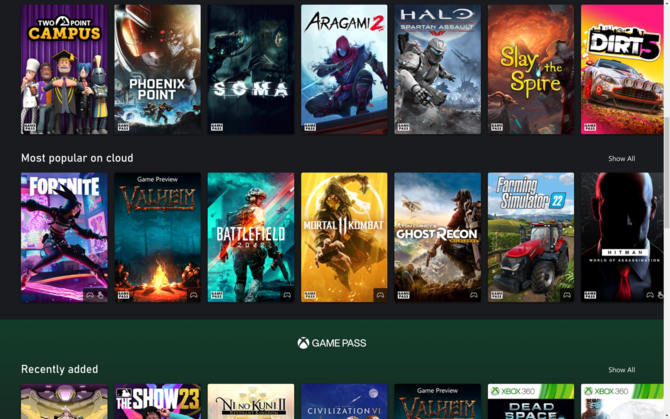Click controller icon on popular-on-cloud Valheim tile
This screenshot has width=670, height=419.
pos(194,295)
